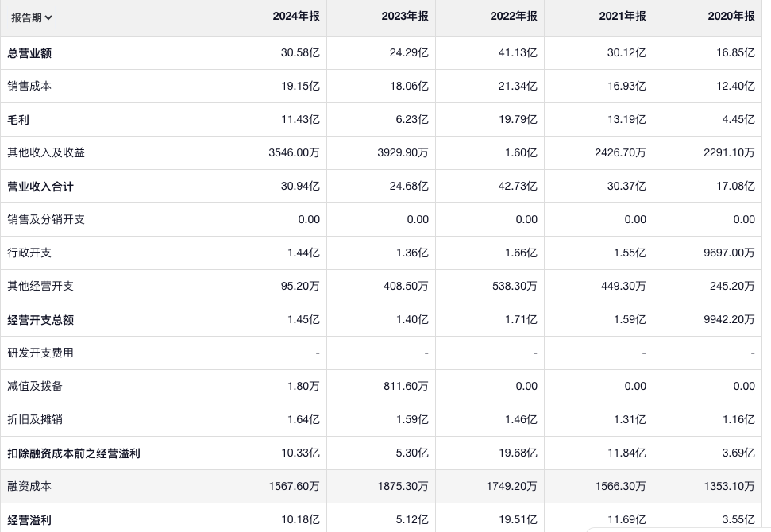Click the 行政开支 row label
Screen dimensions: 771x532
[x=29, y=253]
